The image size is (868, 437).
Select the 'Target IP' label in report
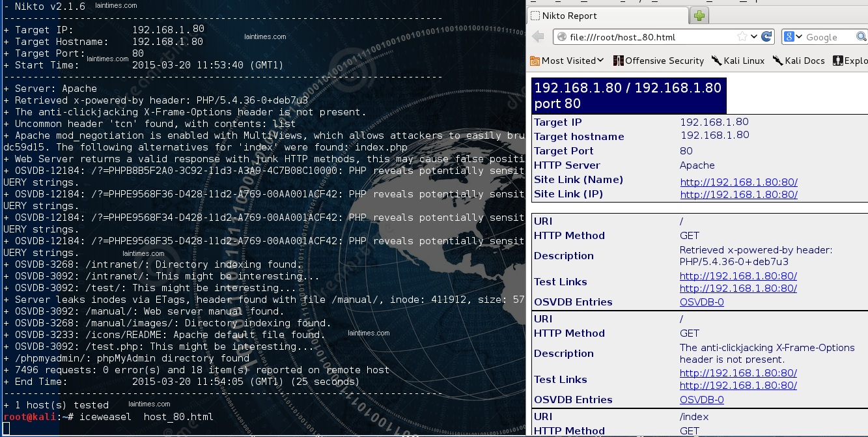pos(558,122)
